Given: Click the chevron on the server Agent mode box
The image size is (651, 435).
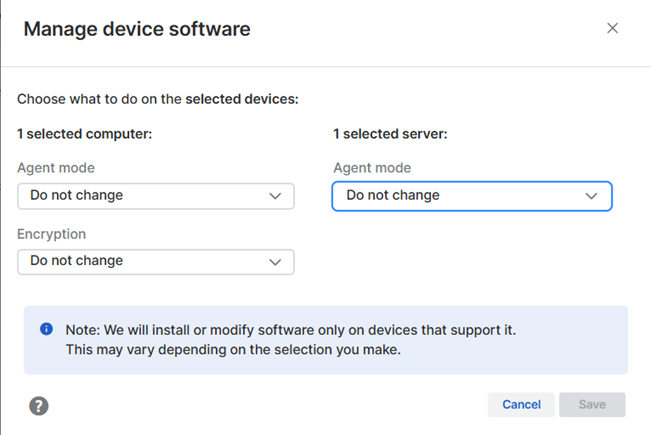Looking at the screenshot, I should coord(591,196).
